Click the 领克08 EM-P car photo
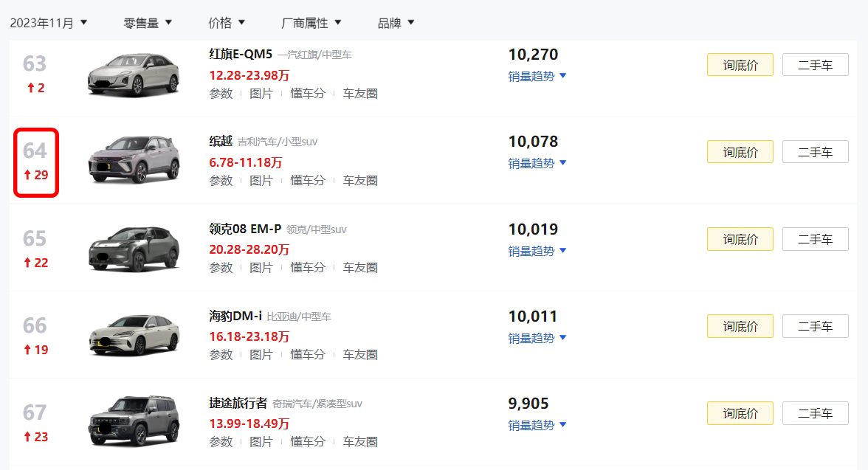Screen dimensions: 868x470 [134, 249]
